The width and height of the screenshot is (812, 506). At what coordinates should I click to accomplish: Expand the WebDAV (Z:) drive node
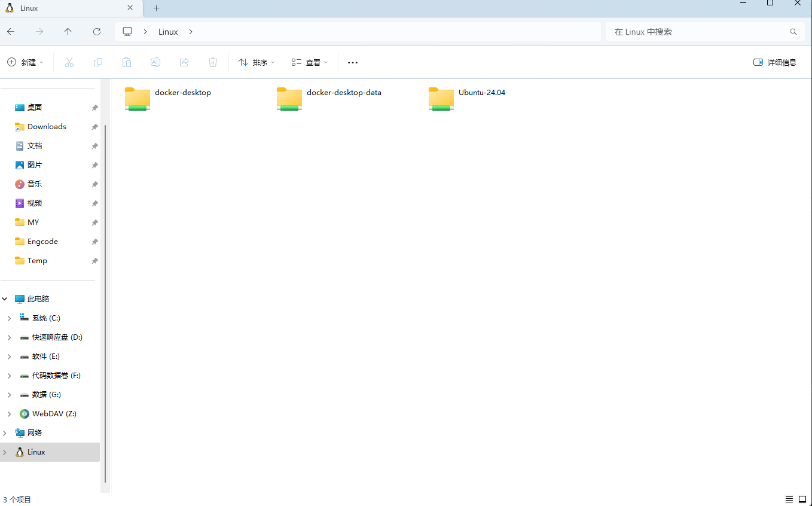(10, 414)
